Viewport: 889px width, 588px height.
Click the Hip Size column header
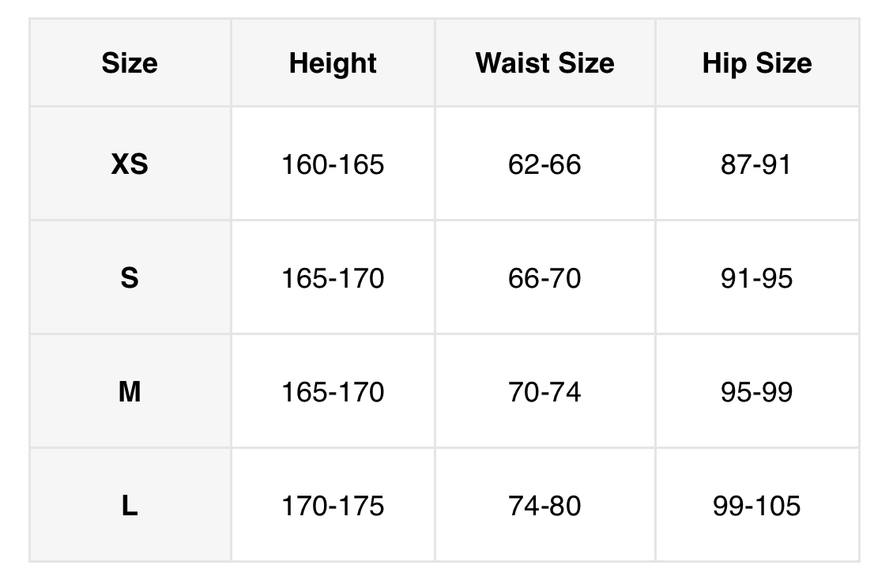pyautogui.click(x=756, y=63)
